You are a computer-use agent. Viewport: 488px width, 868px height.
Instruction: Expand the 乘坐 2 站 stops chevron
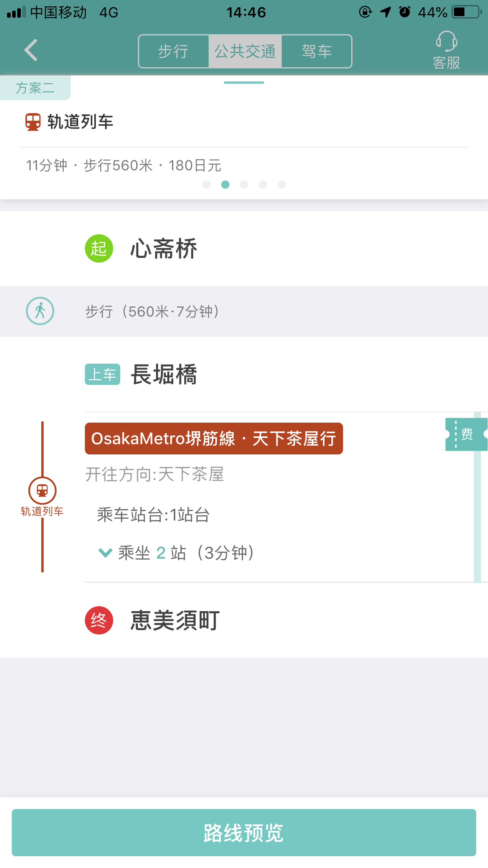(x=105, y=553)
